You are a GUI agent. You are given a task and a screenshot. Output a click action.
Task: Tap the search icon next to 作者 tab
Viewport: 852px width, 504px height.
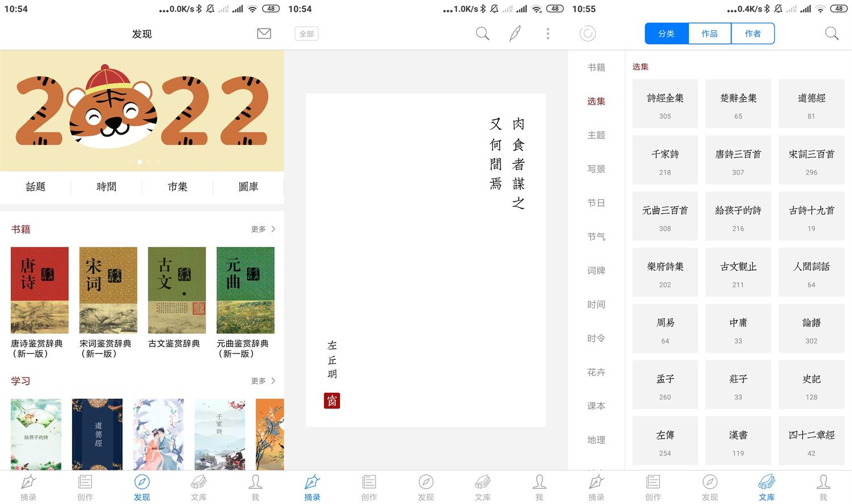832,34
